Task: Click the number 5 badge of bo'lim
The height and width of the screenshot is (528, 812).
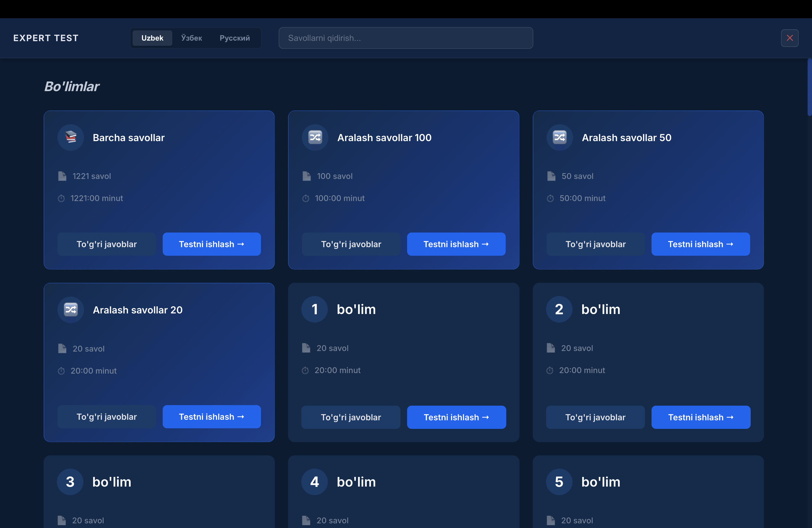Action: (x=559, y=482)
